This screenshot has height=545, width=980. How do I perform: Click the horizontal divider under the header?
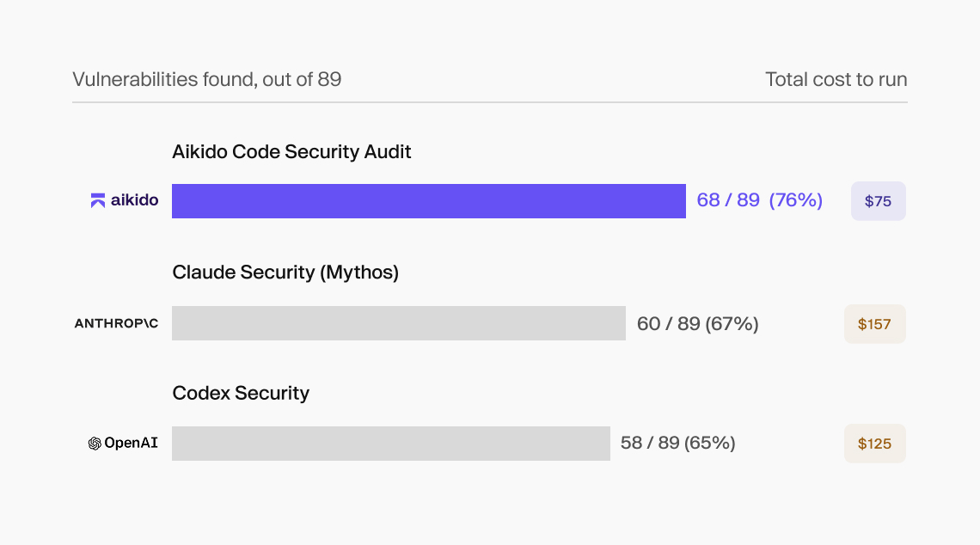coord(490,102)
